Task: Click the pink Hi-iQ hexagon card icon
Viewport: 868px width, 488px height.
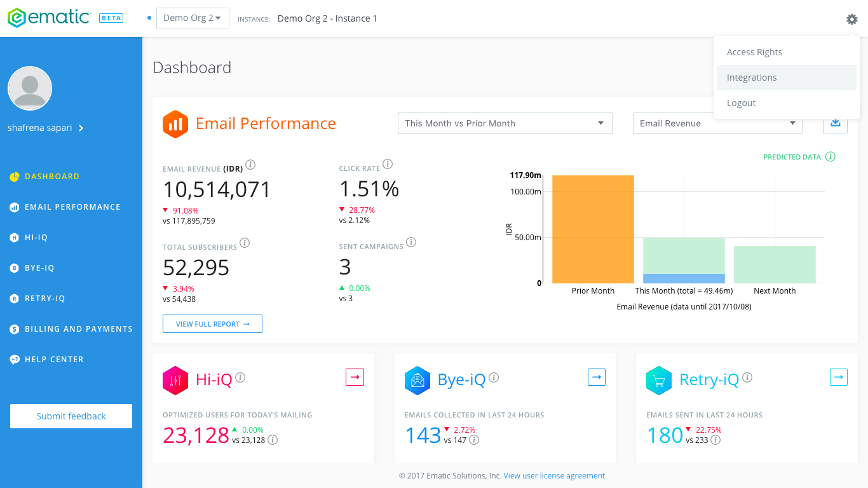Action: click(175, 381)
